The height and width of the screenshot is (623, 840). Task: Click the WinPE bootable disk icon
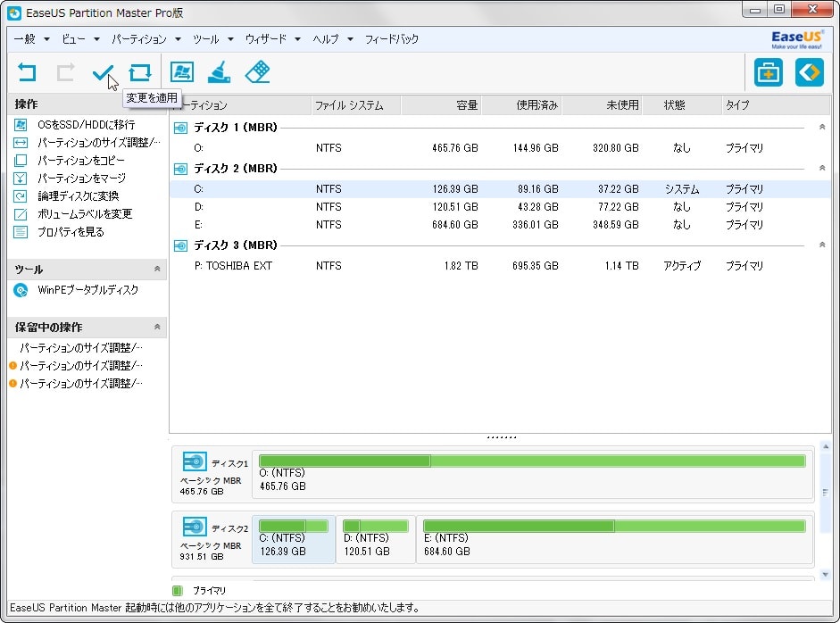21,290
